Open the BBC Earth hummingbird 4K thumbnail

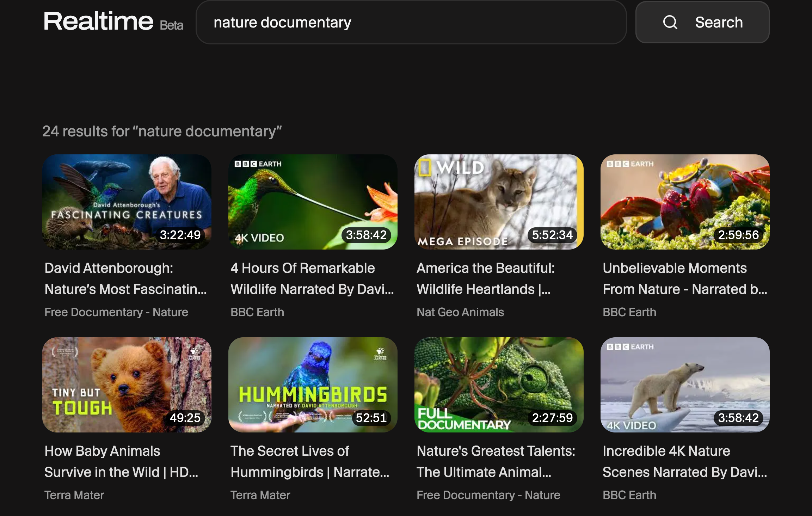tap(313, 202)
